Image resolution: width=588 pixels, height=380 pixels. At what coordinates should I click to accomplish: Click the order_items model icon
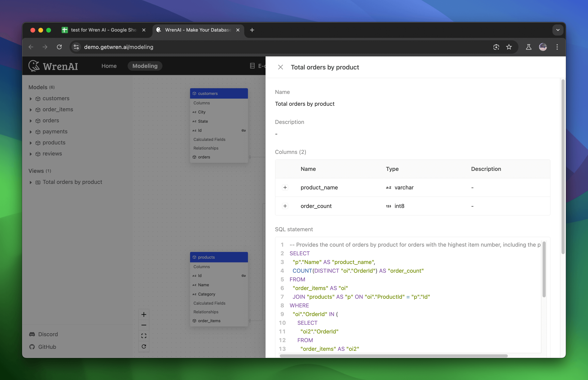tap(38, 109)
